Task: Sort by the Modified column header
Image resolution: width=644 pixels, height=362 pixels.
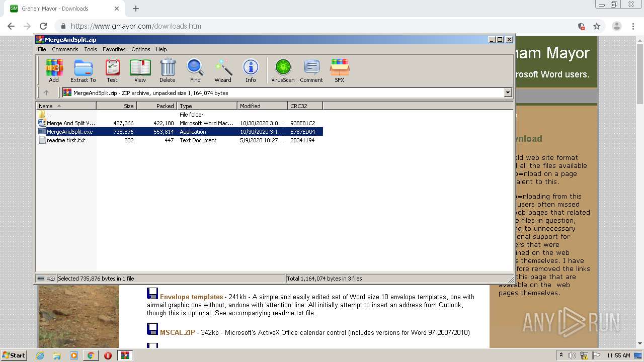Action: [262, 106]
